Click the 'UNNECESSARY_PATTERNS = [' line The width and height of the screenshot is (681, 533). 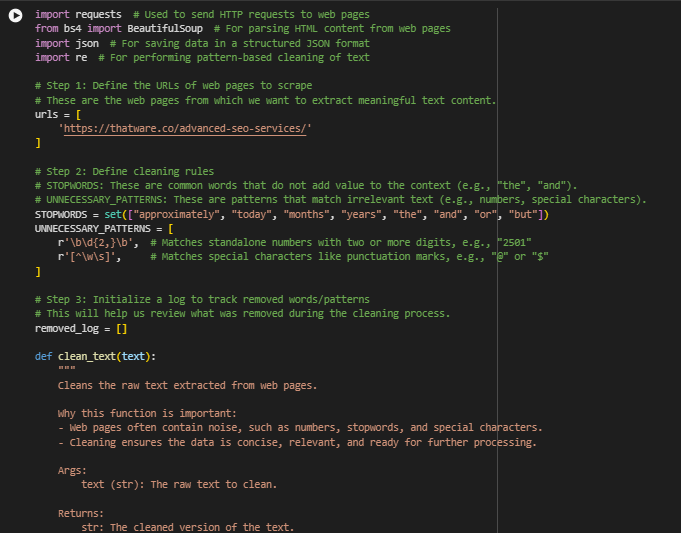pos(104,228)
